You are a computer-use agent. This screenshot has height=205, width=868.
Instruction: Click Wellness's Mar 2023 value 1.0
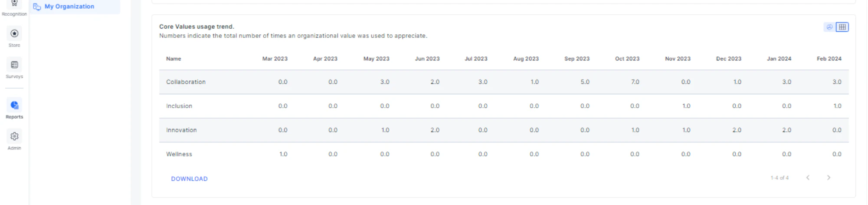tap(283, 154)
